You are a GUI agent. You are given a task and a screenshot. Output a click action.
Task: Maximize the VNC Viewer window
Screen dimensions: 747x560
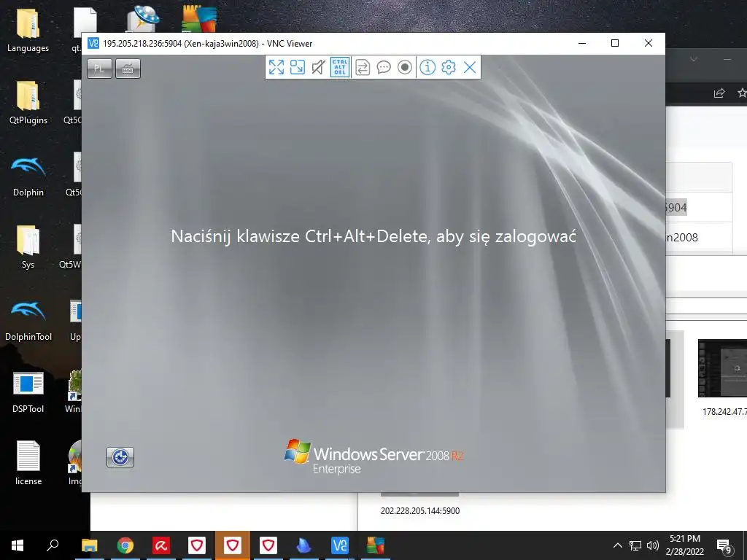click(x=615, y=43)
